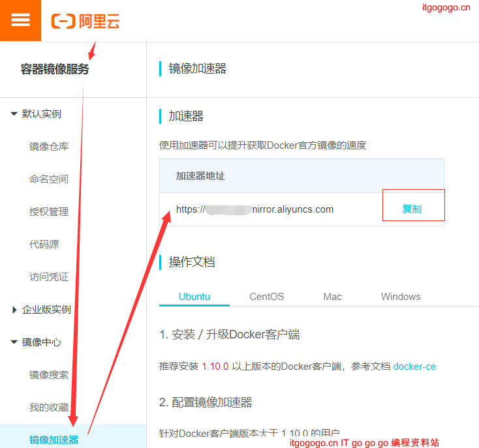Viewport: 479px width, 448px height.
Task: Switch to the CentOS tab
Action: point(267,297)
